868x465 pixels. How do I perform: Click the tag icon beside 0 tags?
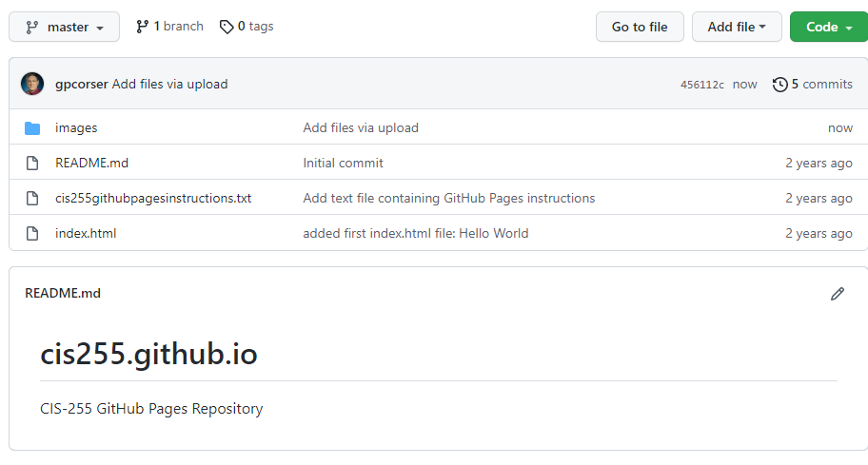[x=227, y=27]
